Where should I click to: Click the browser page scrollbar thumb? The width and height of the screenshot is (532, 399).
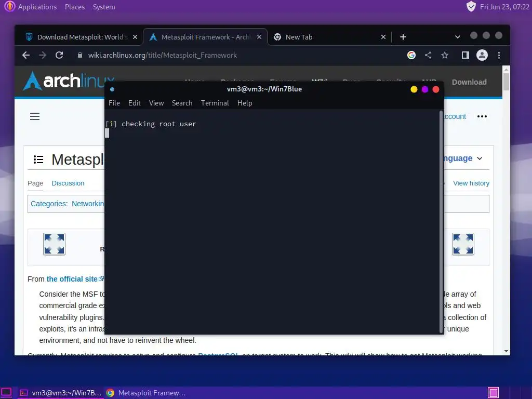(506, 82)
